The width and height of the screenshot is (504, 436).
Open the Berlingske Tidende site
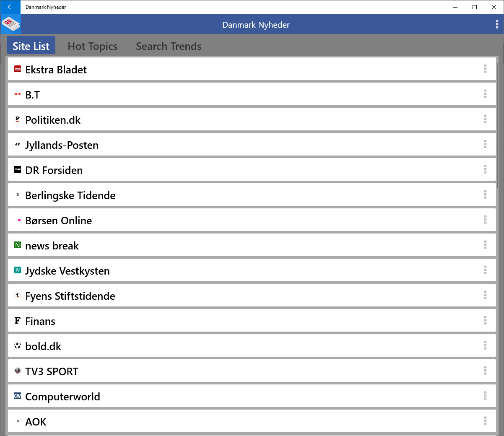(x=252, y=195)
